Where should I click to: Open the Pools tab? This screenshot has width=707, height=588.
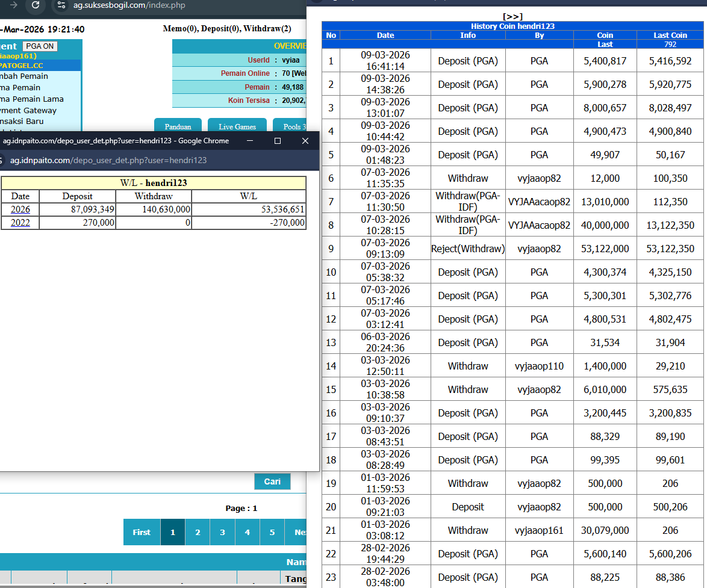pos(290,126)
